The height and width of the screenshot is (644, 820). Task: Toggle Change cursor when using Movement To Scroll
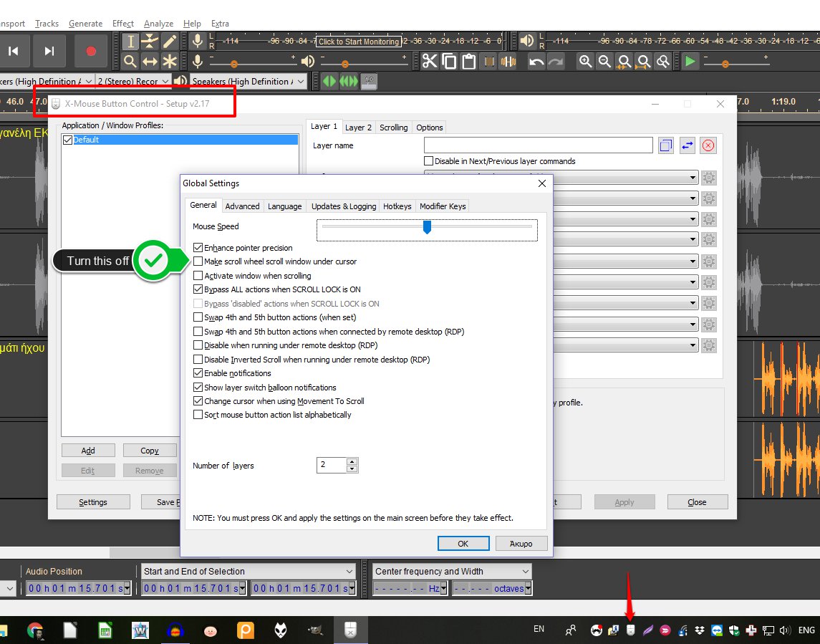point(198,400)
